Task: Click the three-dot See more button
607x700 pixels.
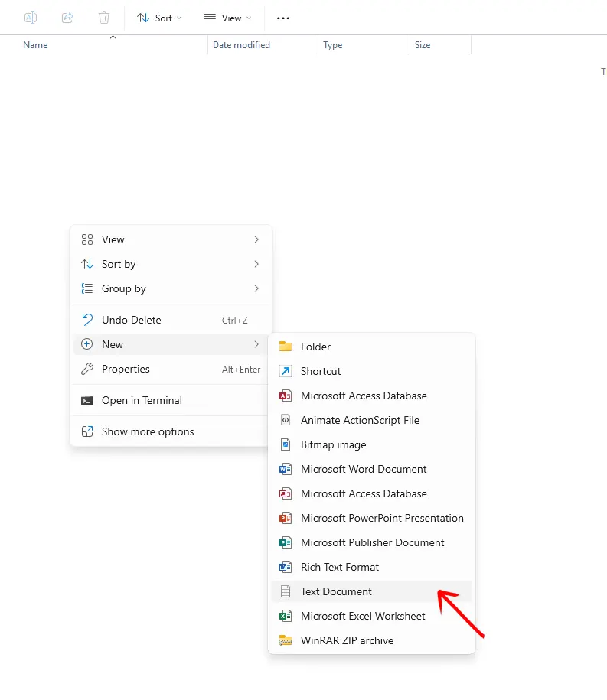Action: click(x=283, y=18)
